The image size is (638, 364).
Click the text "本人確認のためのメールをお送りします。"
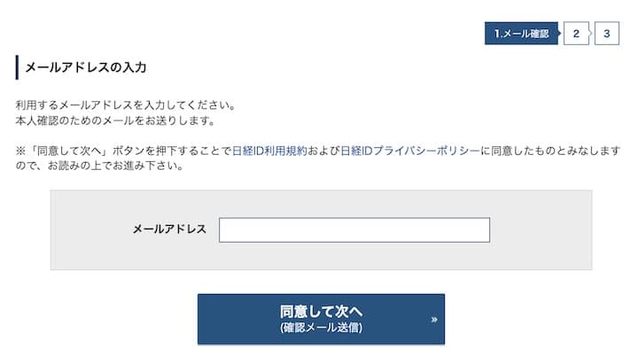[114, 120]
